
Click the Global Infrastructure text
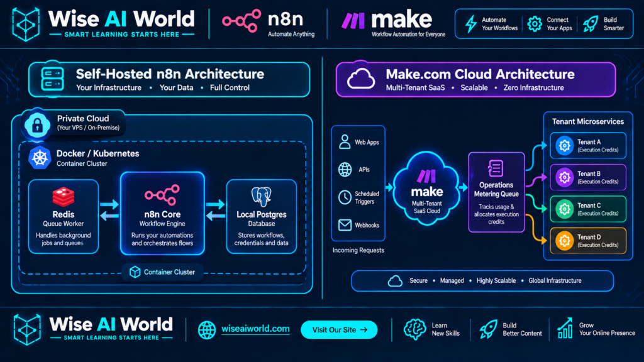click(555, 281)
